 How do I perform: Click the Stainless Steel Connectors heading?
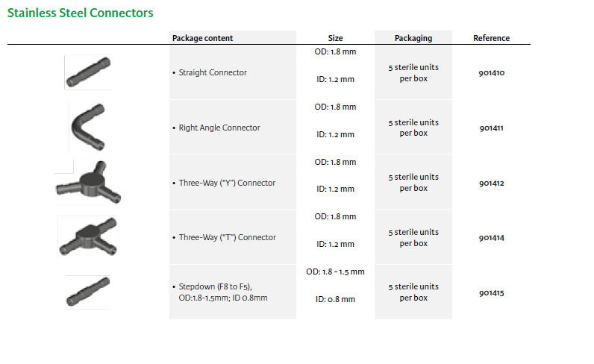coord(81,13)
